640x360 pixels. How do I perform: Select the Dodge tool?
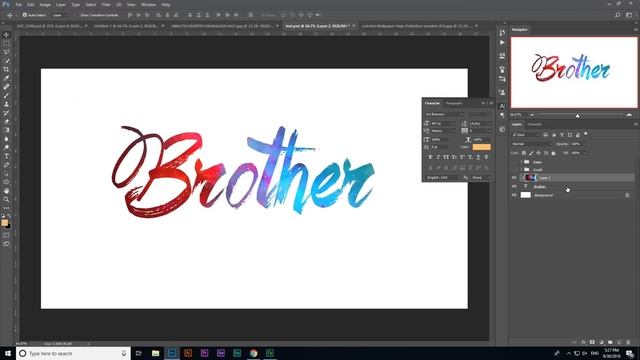pos(6,147)
